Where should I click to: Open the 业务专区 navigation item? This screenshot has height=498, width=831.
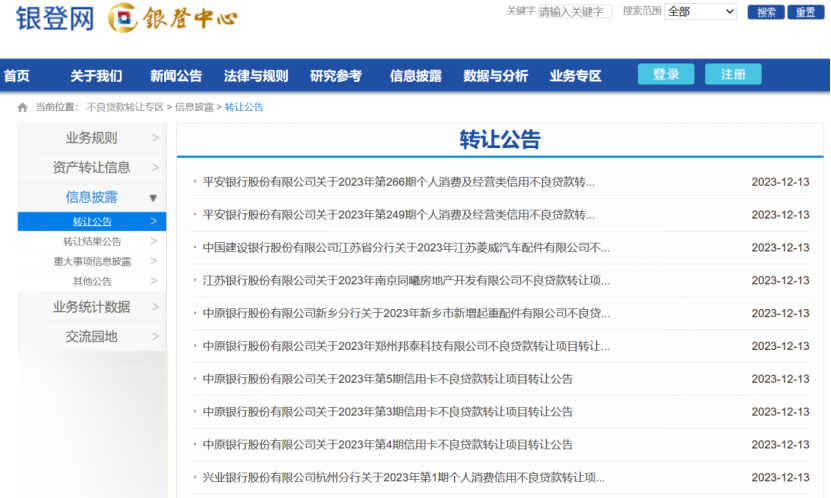[x=576, y=76]
